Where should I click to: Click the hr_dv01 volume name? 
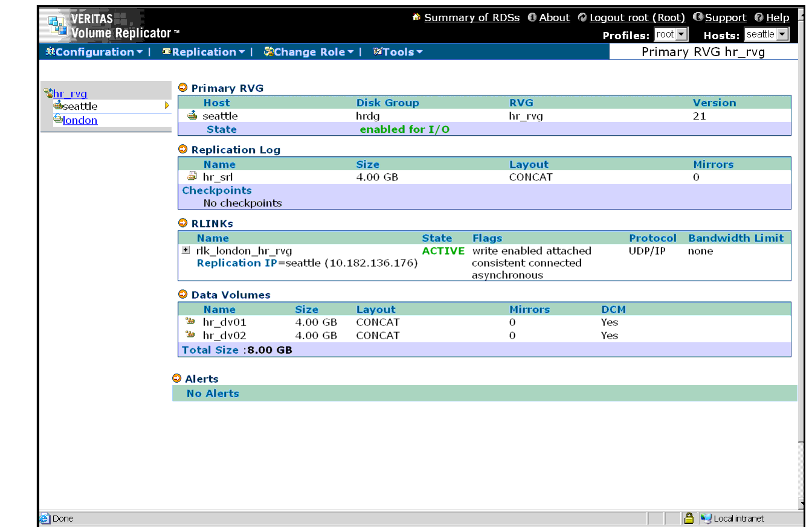point(225,322)
